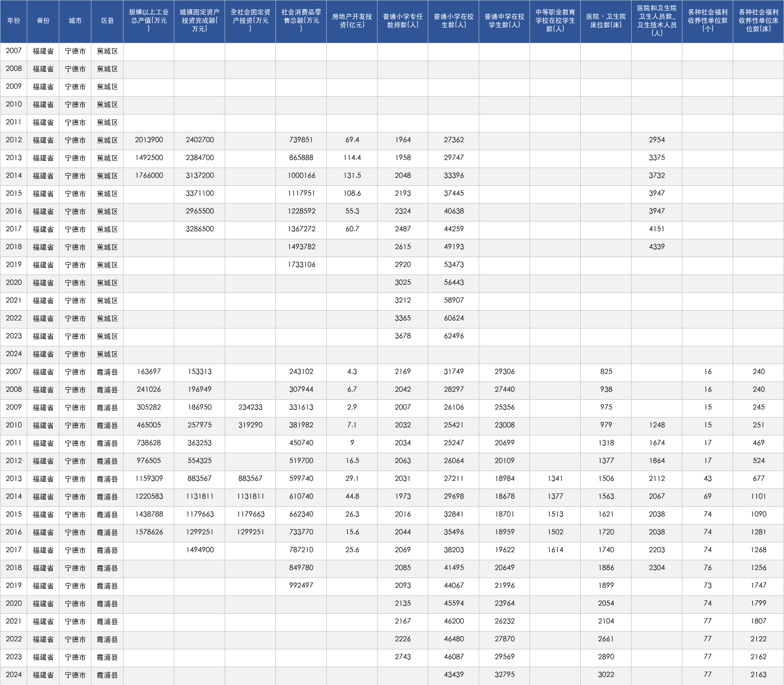Click the 医院、卫生院床位数 header
Viewport: 784px width, 685px height.
click(606, 21)
